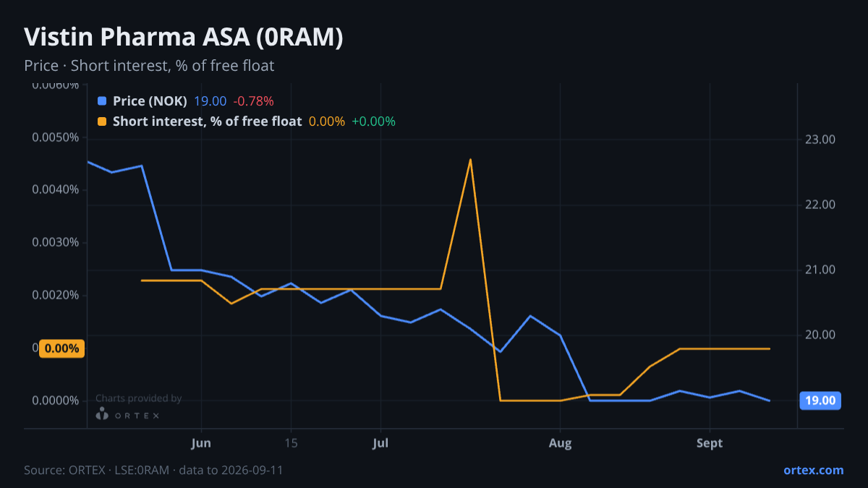Click the Vistin Pharma ASA (0RAM) title
The height and width of the screenshot is (488, 868).
click(184, 38)
